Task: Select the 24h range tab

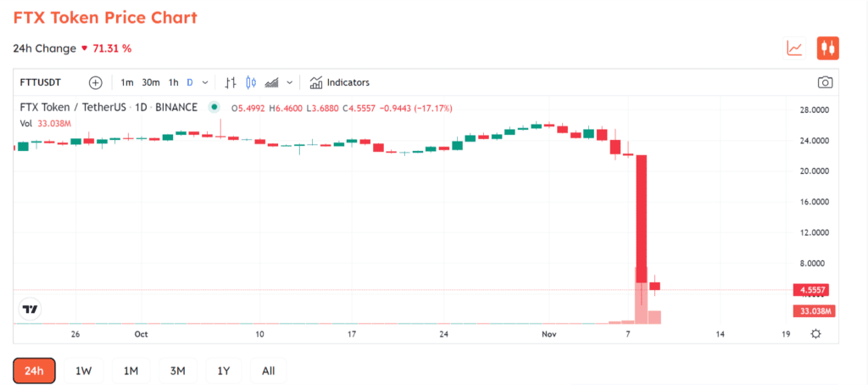Action: click(34, 371)
